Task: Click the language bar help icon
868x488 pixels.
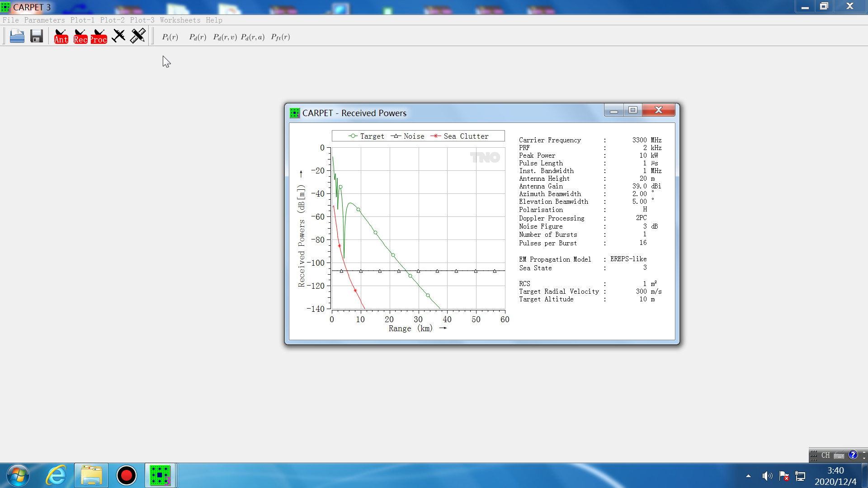Action: (x=853, y=455)
